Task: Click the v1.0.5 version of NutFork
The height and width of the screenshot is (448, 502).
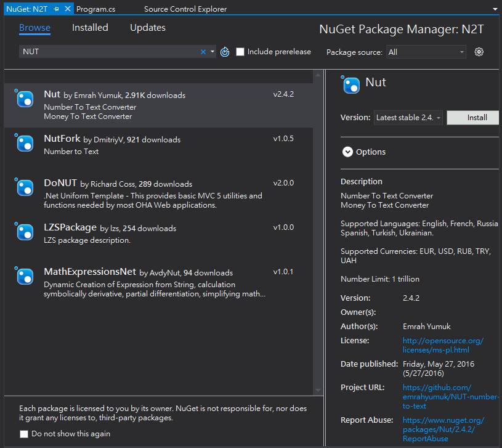Action: 283,139
